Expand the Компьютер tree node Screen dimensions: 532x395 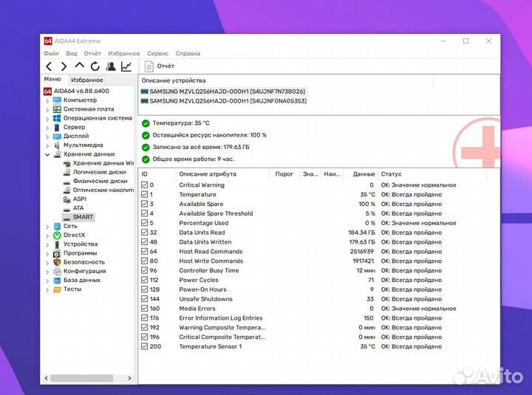pyautogui.click(x=47, y=100)
